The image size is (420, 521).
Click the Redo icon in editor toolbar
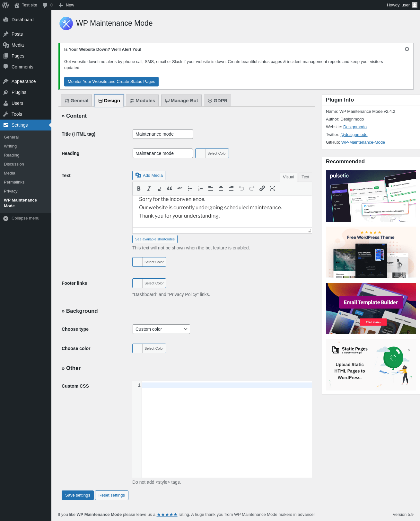(x=252, y=188)
